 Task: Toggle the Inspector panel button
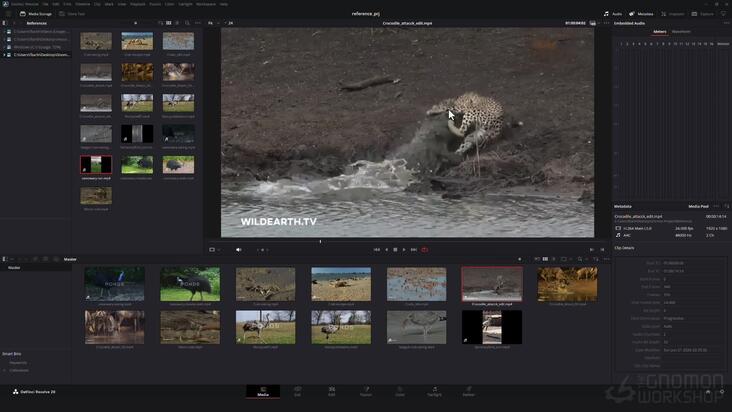(x=673, y=14)
